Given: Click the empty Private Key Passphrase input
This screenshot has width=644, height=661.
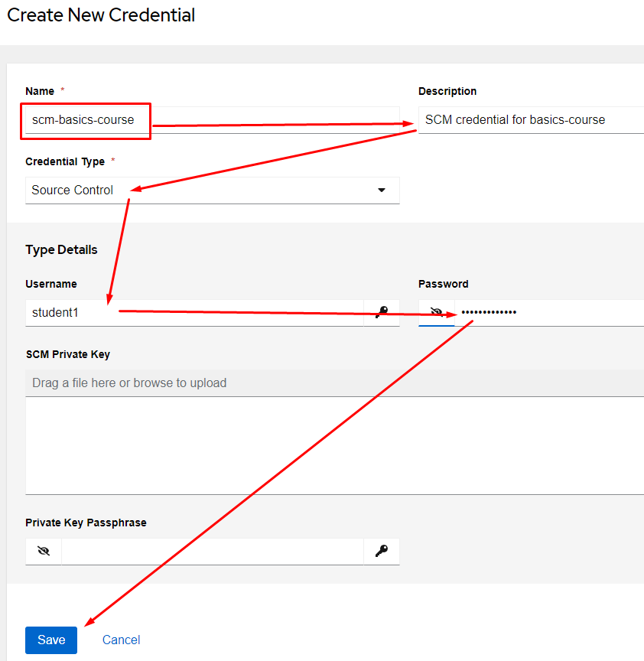Looking at the screenshot, I should pos(212,551).
